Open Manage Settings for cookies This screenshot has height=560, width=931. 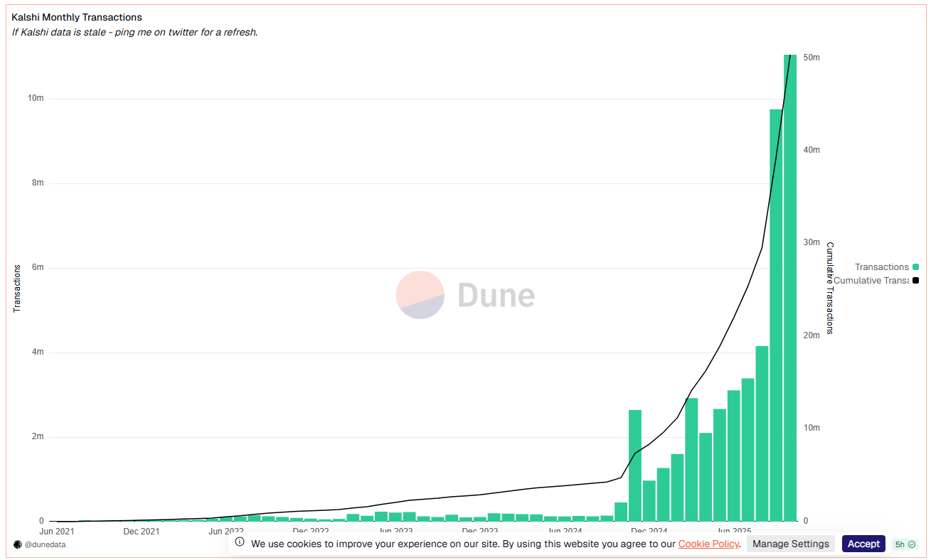coord(790,544)
